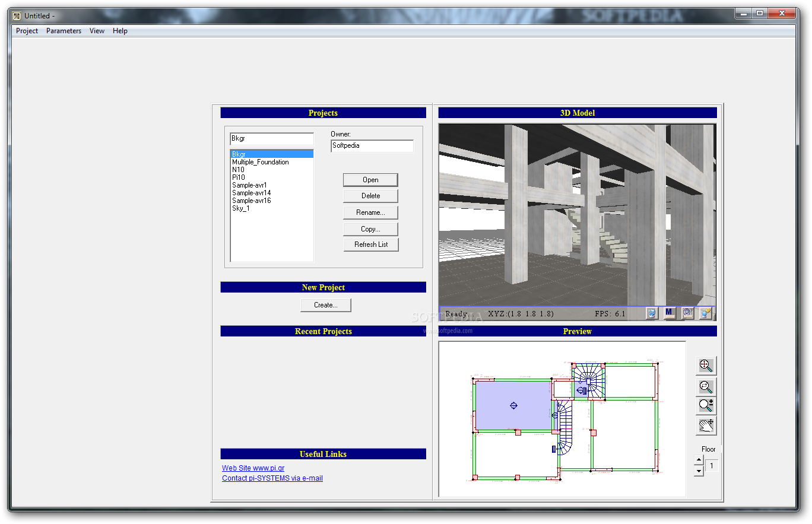Click the Open button
Image resolution: width=812 pixels, height=524 pixels.
(x=370, y=180)
